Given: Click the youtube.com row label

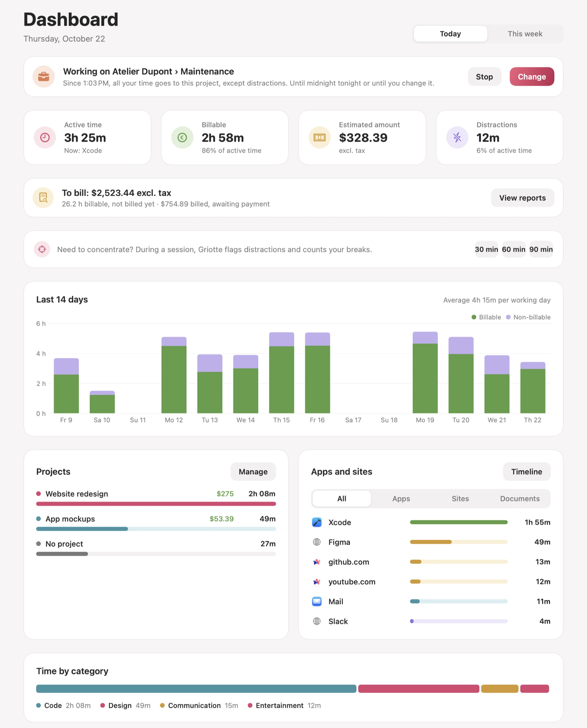Looking at the screenshot, I should pos(352,582).
